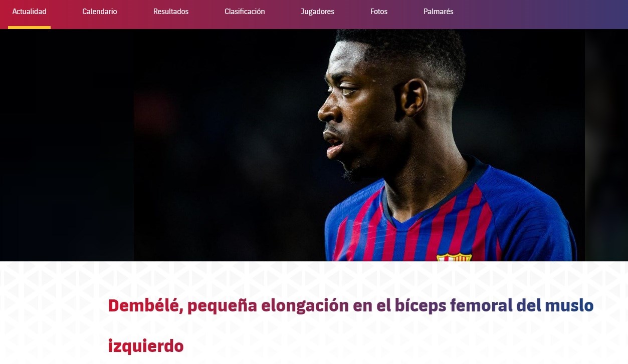The width and height of the screenshot is (628, 364).
Task: Select the Fotos menu item
Action: point(379,12)
